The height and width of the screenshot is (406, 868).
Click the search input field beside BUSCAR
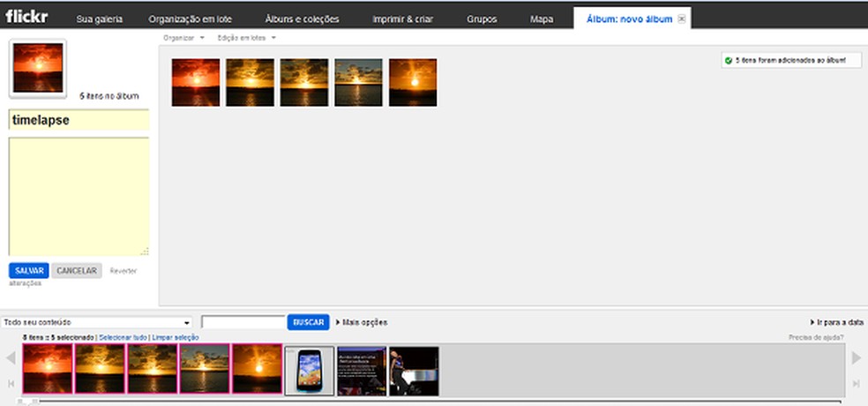(x=243, y=322)
